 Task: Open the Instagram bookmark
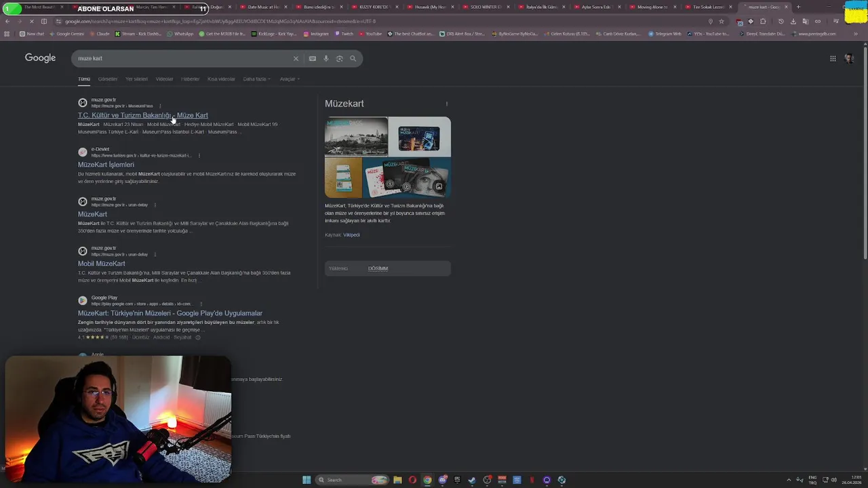point(316,34)
